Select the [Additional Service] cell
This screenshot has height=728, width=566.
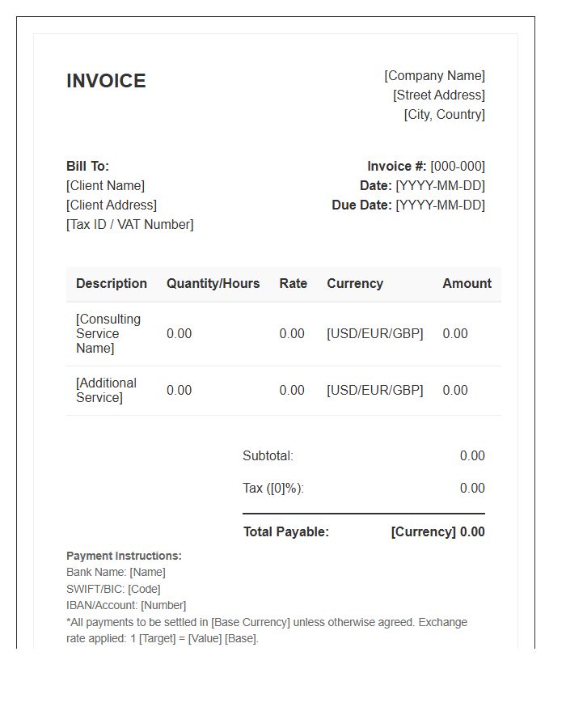tap(106, 391)
